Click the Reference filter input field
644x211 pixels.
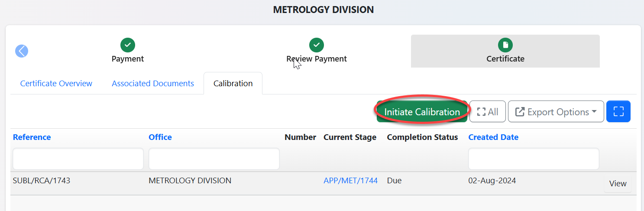pos(78,159)
